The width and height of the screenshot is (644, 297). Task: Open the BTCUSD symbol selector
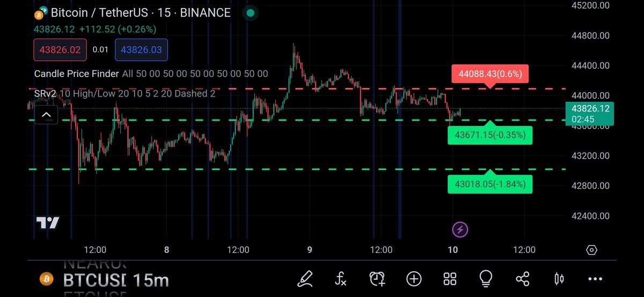click(94, 280)
